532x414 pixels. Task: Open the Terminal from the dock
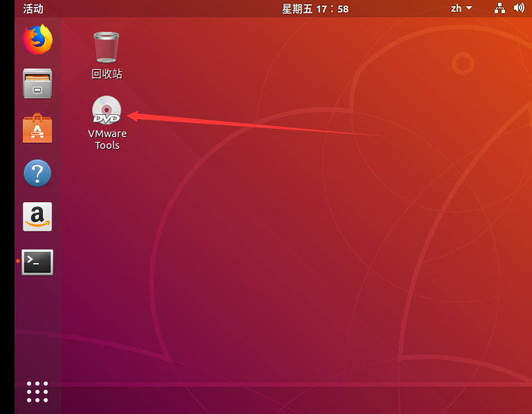coord(37,262)
